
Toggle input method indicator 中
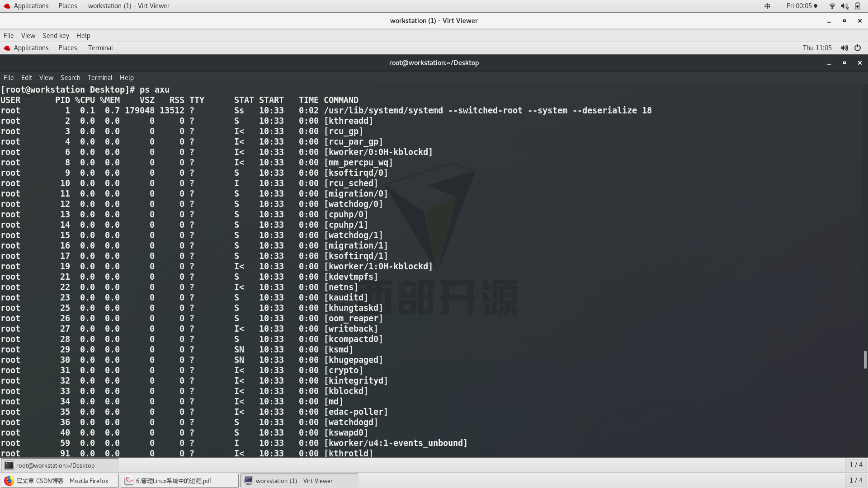coord(767,6)
